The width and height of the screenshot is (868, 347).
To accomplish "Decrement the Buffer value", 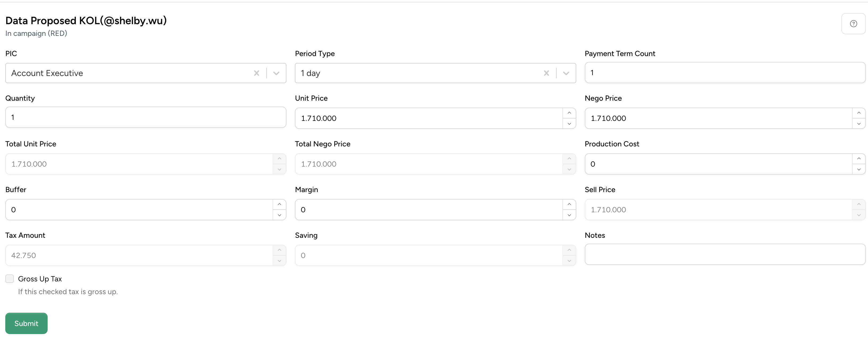I will pos(279,215).
